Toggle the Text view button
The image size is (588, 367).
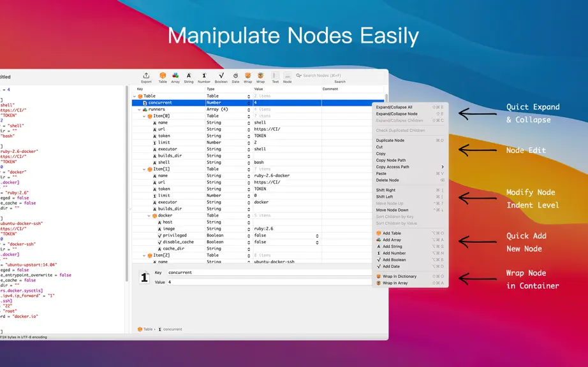(276, 78)
